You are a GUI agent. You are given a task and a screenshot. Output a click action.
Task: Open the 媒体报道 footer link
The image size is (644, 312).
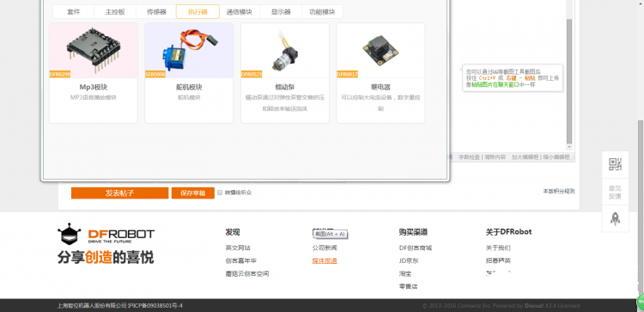click(x=325, y=260)
